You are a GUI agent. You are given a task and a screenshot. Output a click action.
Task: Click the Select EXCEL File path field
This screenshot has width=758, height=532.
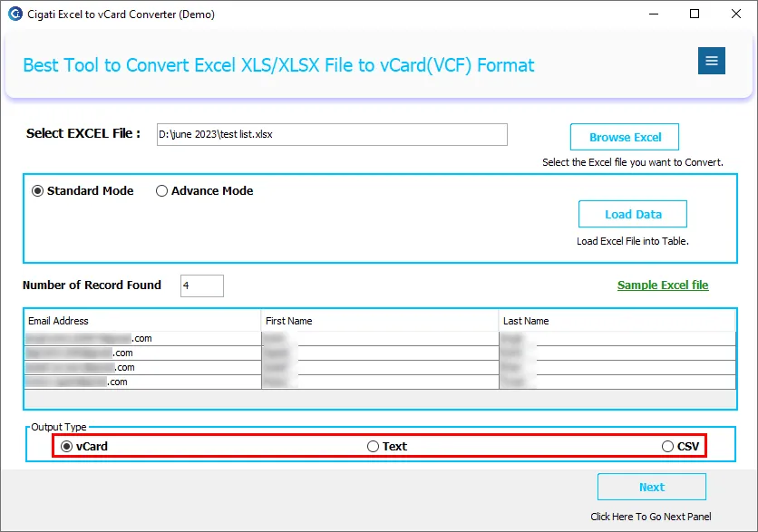(332, 134)
